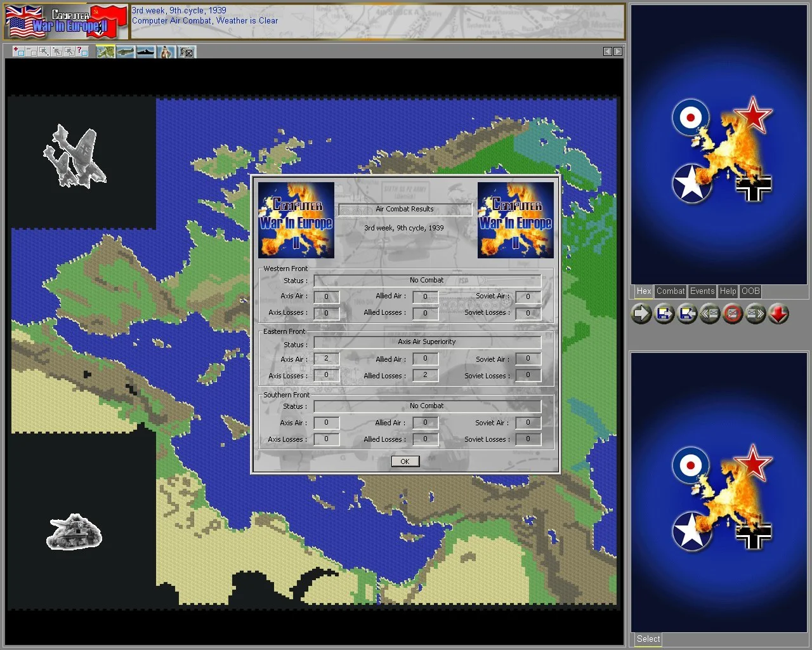The height and width of the screenshot is (650, 812).
Task: Click the previous unit arrows icon
Action: (x=710, y=314)
